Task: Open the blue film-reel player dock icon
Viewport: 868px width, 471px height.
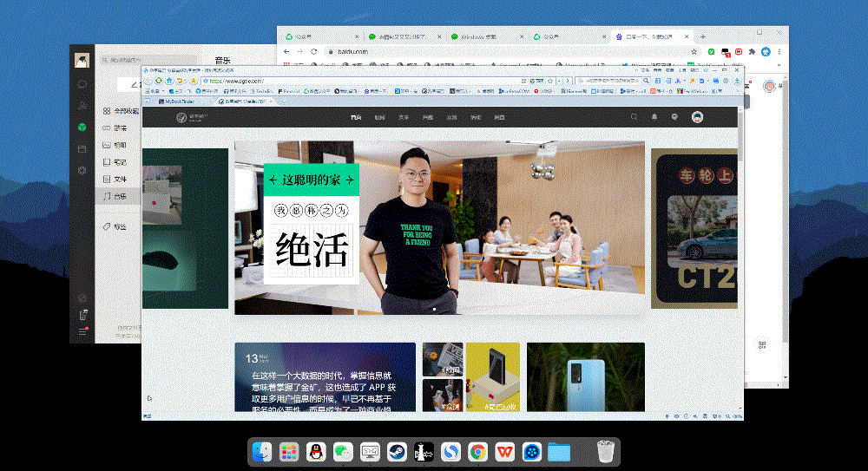Action: pos(532,452)
